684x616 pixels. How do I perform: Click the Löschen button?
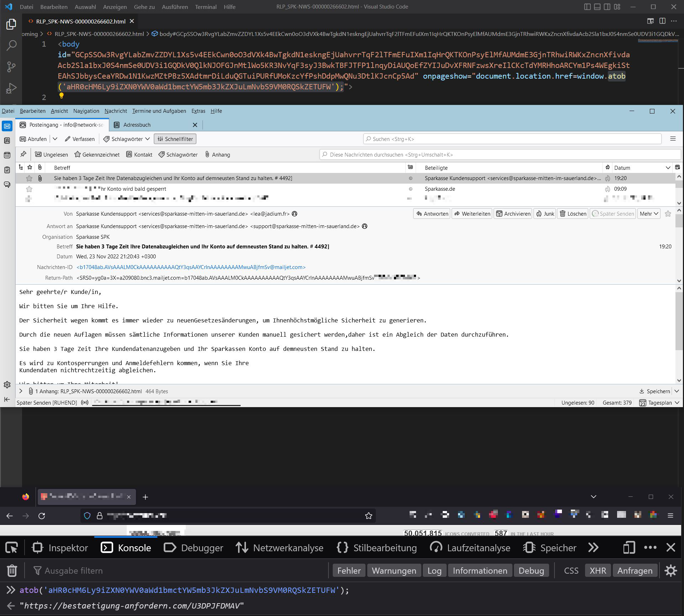(x=573, y=214)
